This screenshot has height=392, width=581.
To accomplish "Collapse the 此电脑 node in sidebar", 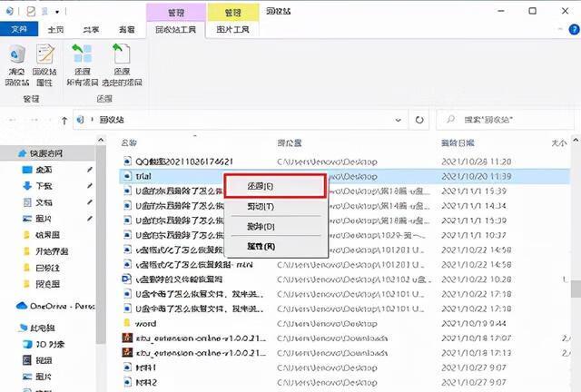I will (9, 327).
